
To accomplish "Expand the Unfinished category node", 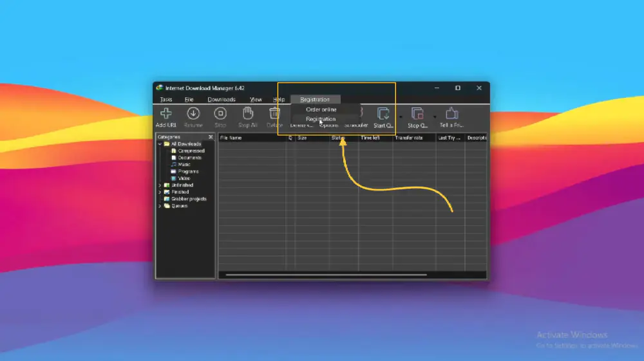I will coord(160,185).
